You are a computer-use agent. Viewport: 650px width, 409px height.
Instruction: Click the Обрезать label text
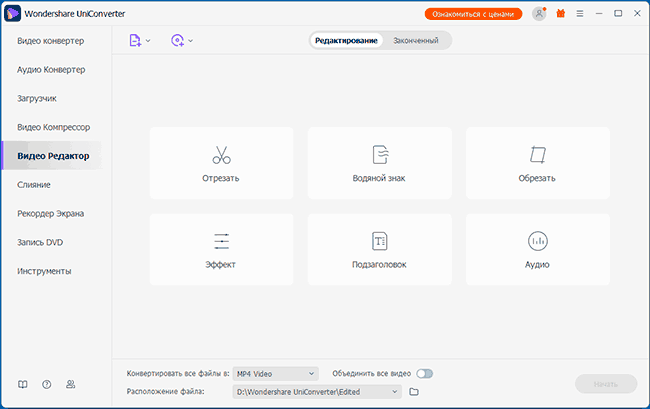[x=537, y=178]
